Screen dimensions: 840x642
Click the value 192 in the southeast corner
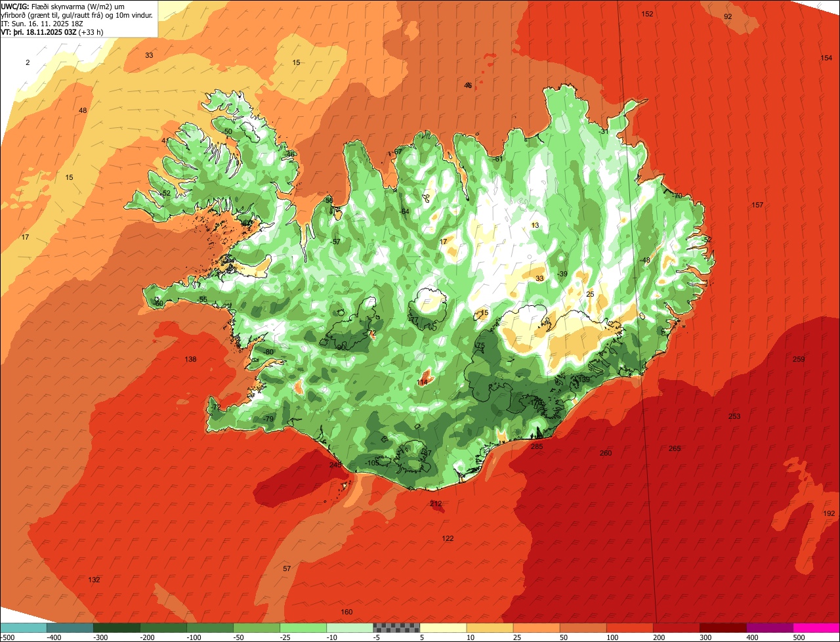tap(829, 513)
